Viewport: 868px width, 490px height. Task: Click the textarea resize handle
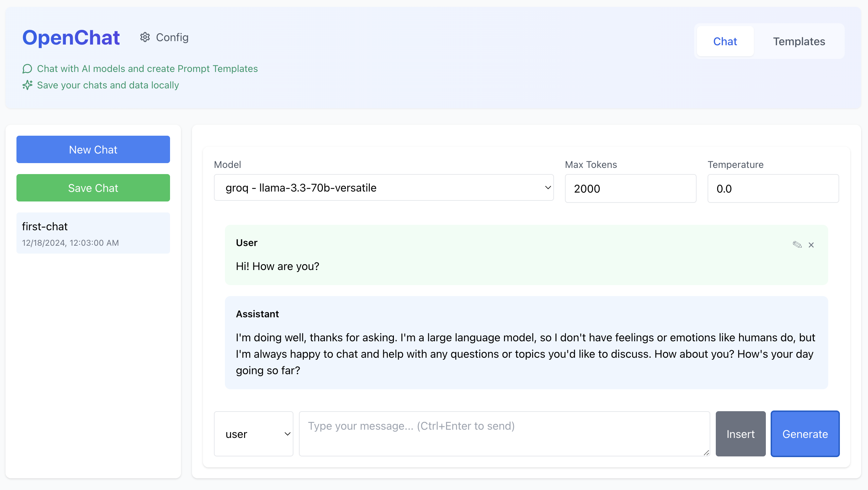(706, 453)
